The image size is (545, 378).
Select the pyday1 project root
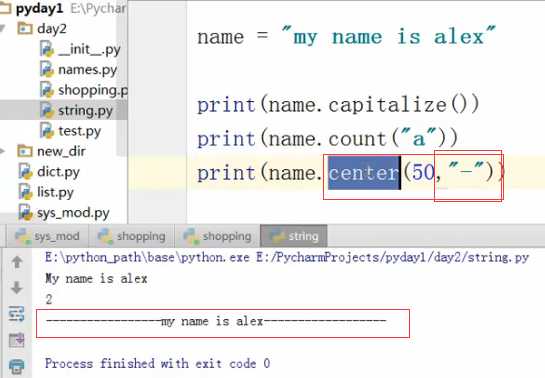(39, 8)
